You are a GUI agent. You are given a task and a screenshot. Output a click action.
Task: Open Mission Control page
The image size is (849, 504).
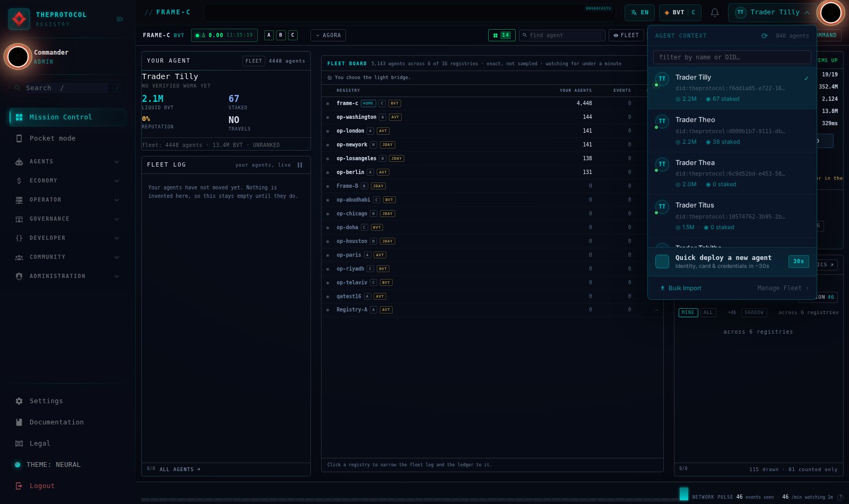point(68,117)
